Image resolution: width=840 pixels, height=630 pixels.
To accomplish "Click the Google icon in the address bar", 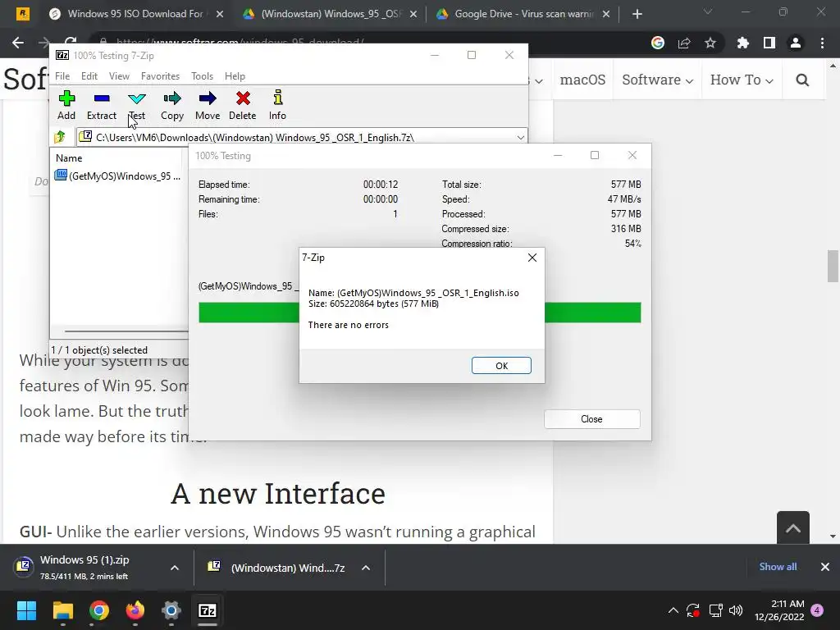I will click(658, 43).
